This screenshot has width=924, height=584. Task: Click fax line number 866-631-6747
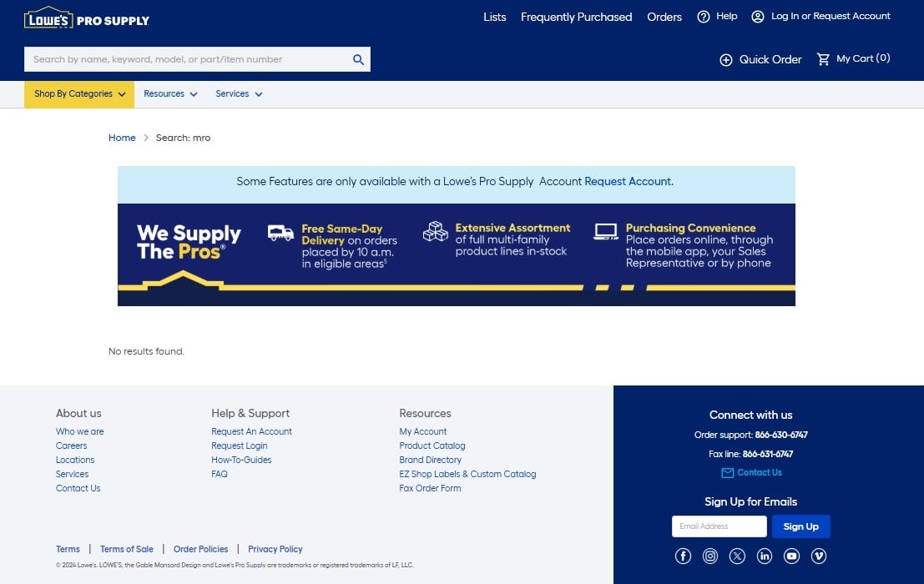768,454
